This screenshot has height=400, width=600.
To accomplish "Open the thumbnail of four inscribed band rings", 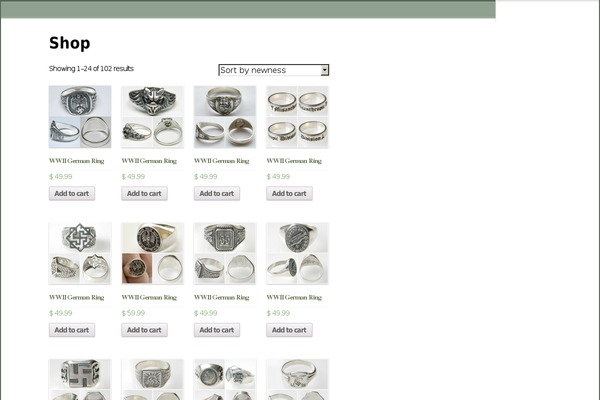I will pos(297,117).
